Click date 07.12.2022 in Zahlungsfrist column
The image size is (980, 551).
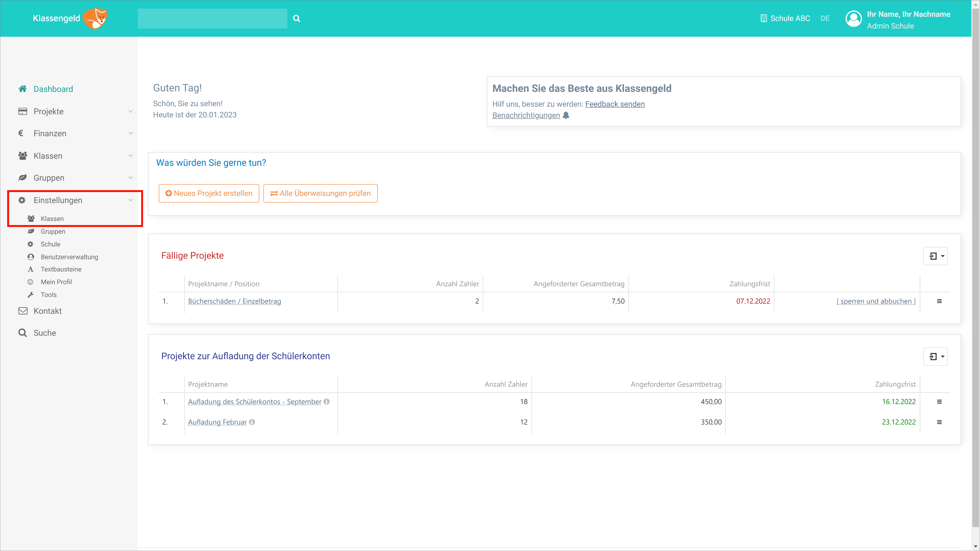pyautogui.click(x=753, y=301)
